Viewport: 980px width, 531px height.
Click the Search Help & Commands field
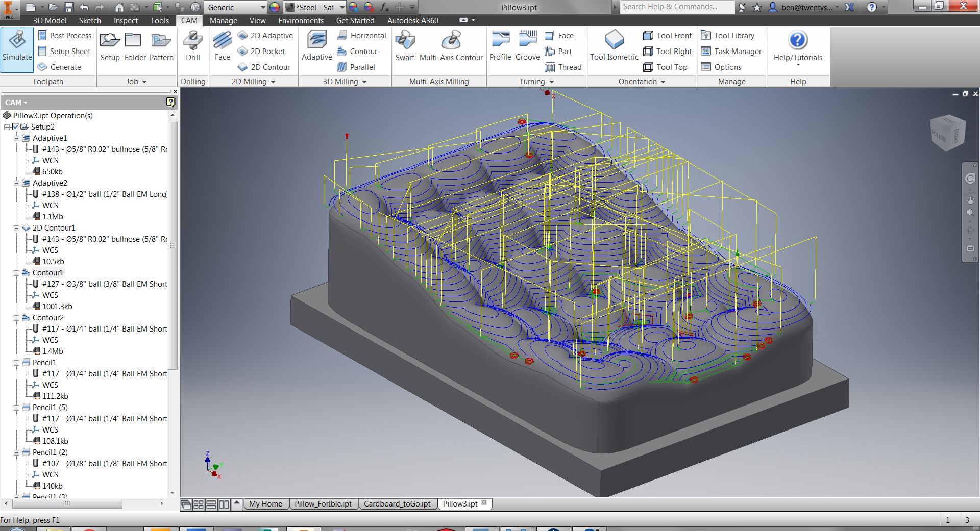point(677,7)
